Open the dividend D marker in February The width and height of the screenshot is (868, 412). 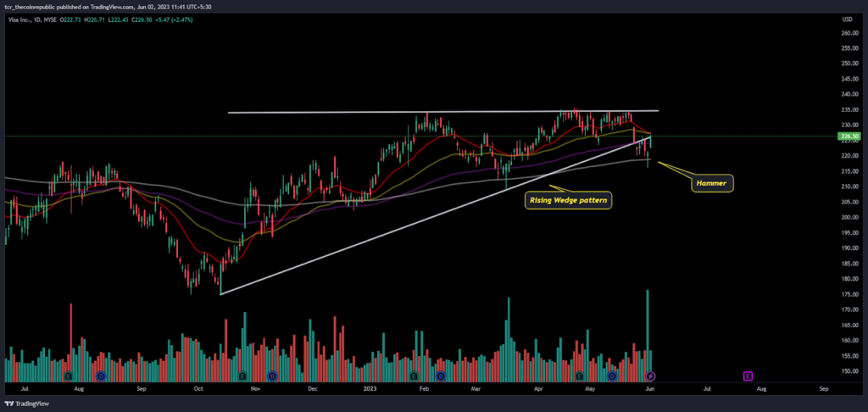point(441,376)
